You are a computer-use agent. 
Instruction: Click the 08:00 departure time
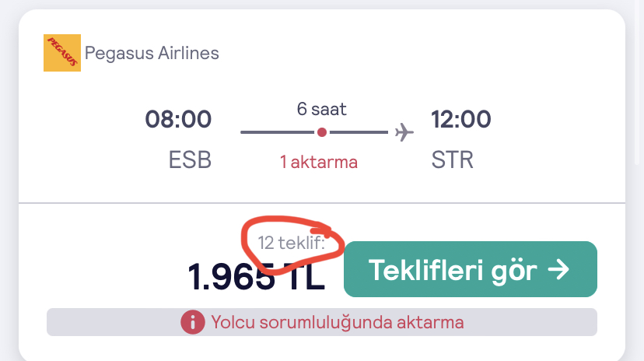(178, 120)
